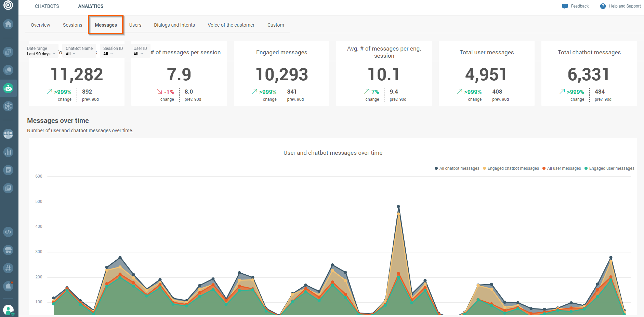
Task: Open the analytics bar chart sidebar icon
Action: 8,152
